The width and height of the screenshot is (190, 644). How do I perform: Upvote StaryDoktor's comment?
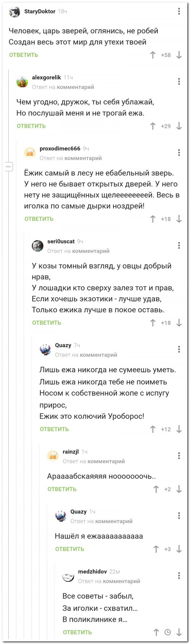click(153, 55)
